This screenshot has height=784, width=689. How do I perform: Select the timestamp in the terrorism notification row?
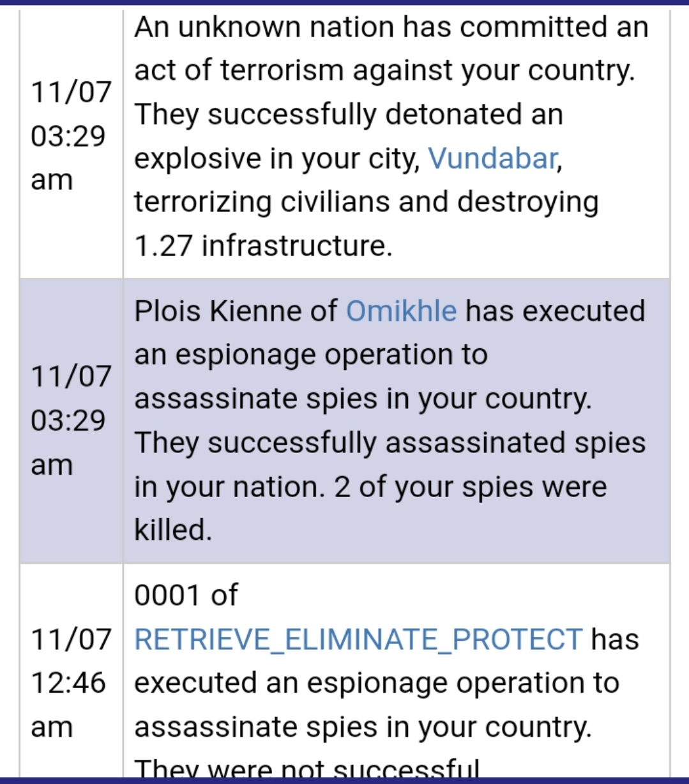tap(71, 136)
